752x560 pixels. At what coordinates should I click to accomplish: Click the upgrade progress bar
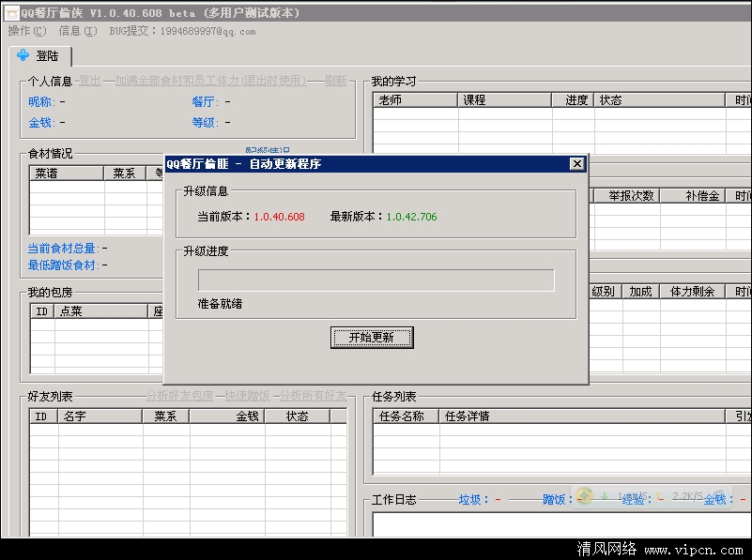tap(376, 280)
